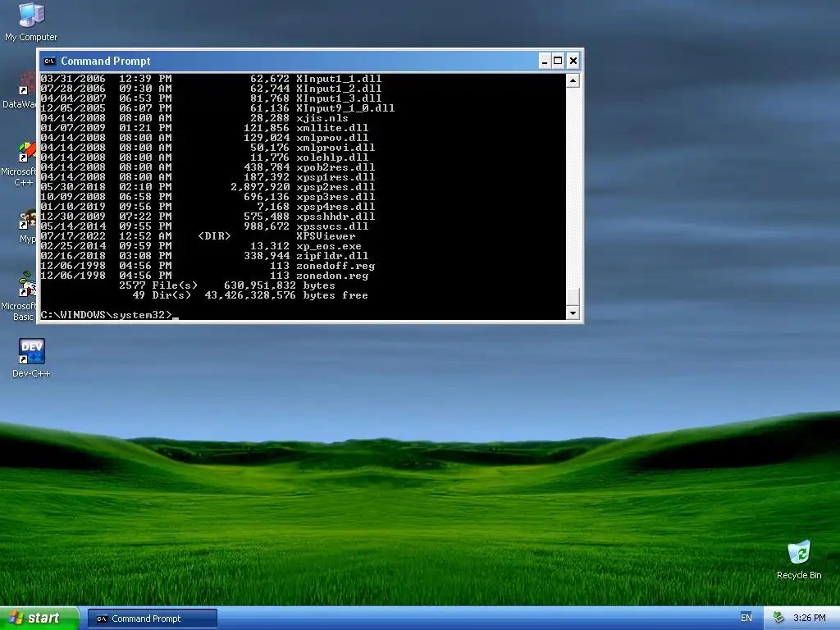Image resolution: width=840 pixels, height=630 pixels.
Task: Click the 49 Dir(s) bytes free line
Action: [x=250, y=295]
